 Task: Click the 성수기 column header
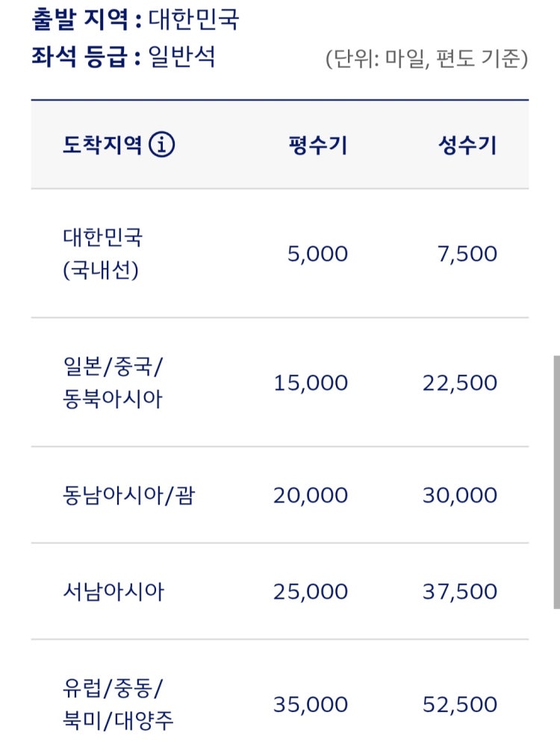point(467,145)
